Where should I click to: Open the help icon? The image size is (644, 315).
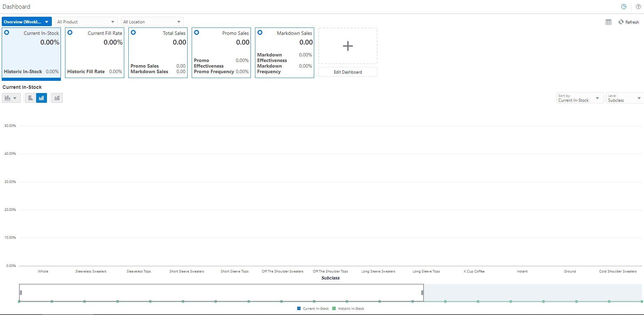pos(638,6)
